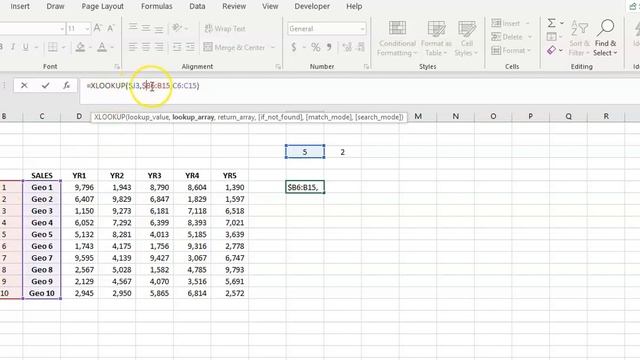Open font size dropdown

click(87, 29)
